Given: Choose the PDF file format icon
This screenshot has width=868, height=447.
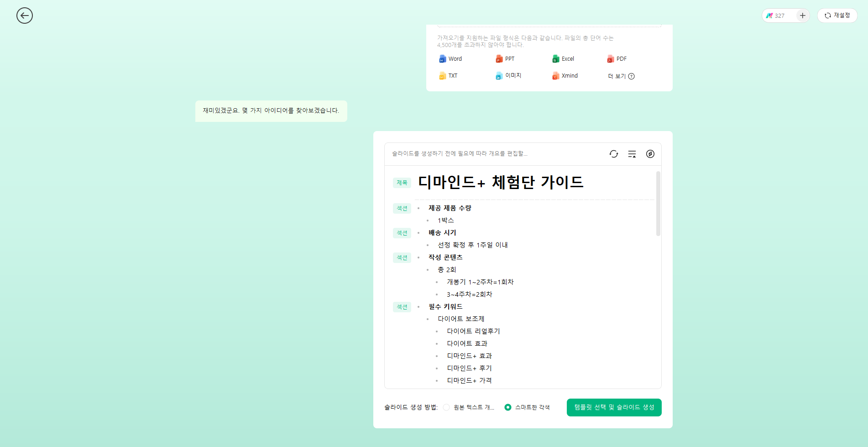Looking at the screenshot, I should pyautogui.click(x=610, y=59).
